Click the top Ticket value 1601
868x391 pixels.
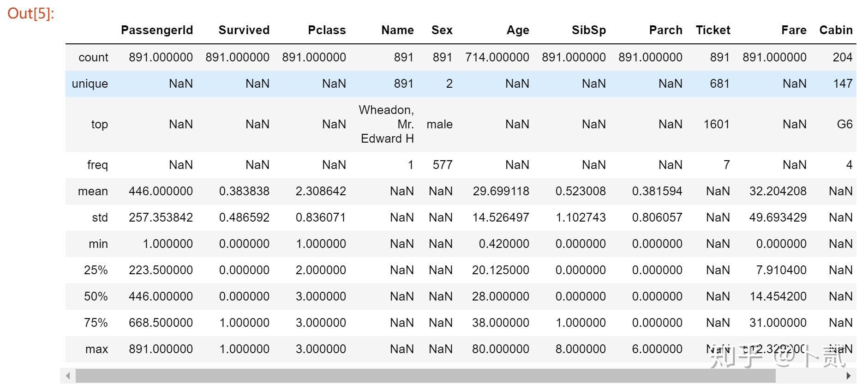[x=716, y=124]
